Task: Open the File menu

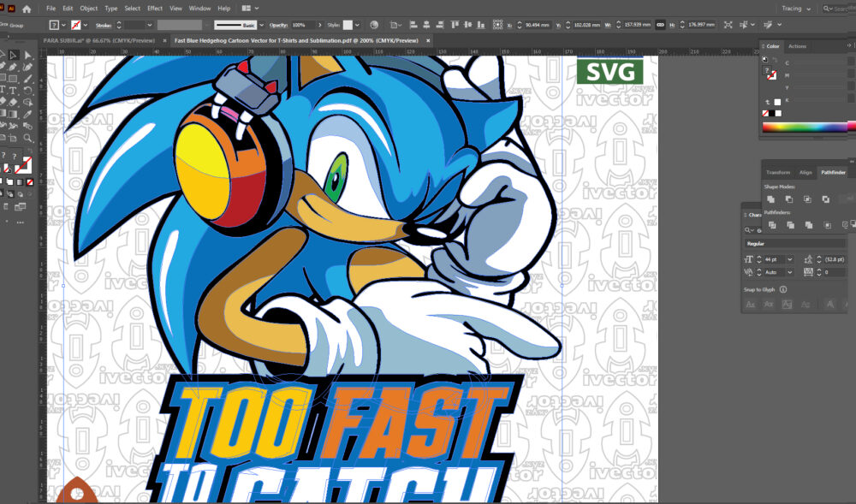Action: [51, 9]
